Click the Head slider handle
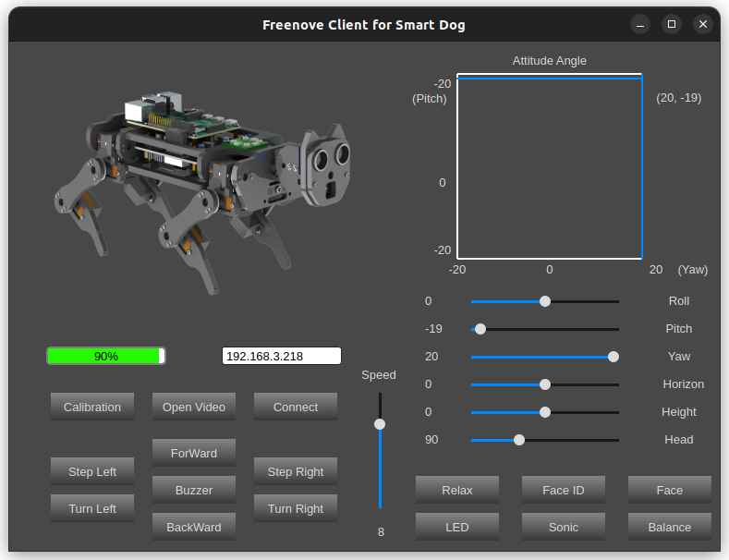The image size is (729, 560). pyautogui.click(x=519, y=440)
